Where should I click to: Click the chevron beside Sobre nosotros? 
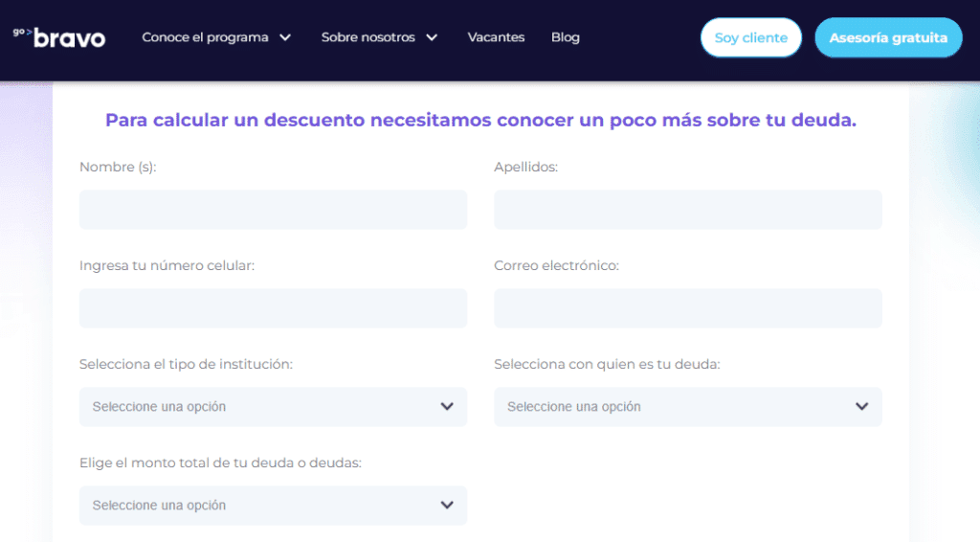(432, 37)
